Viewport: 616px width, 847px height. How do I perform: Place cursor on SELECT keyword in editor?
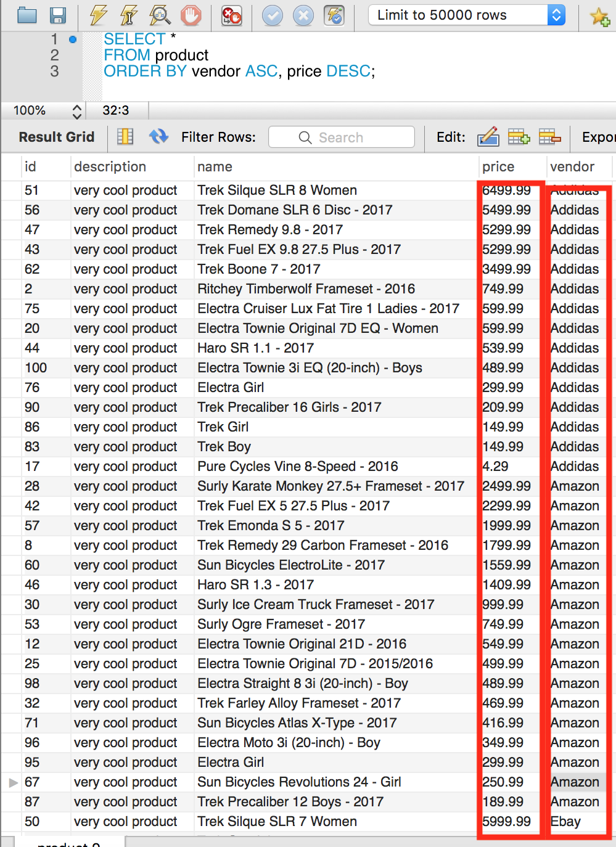(134, 39)
